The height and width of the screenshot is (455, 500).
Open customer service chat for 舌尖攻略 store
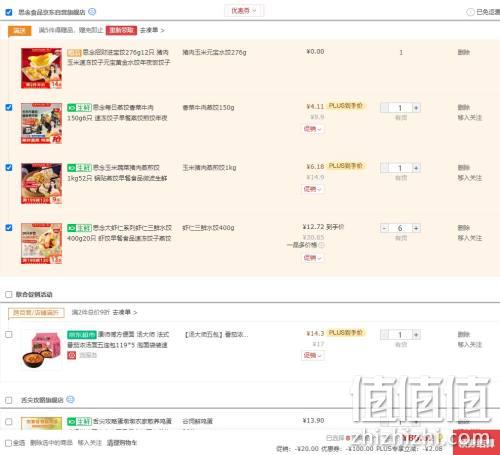tap(70, 399)
